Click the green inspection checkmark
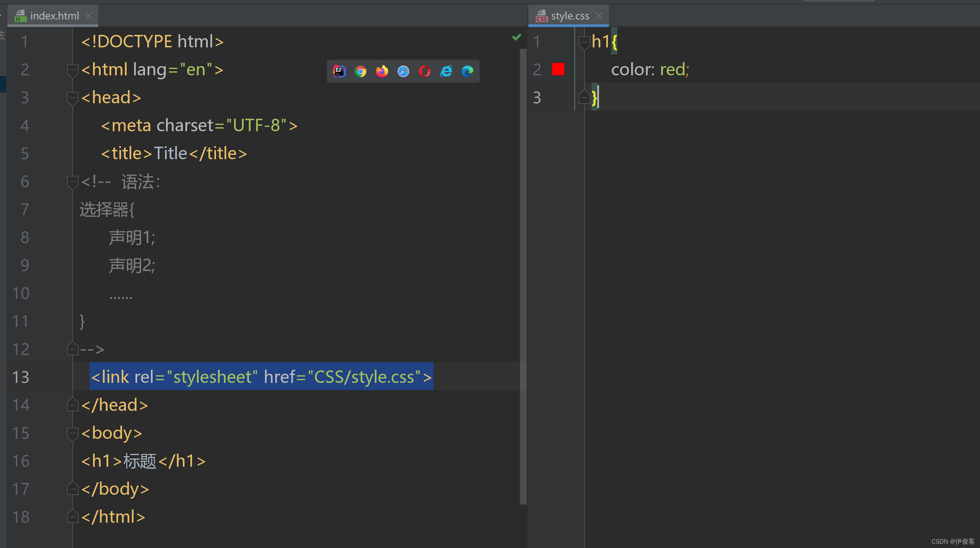This screenshot has height=548, width=980. pyautogui.click(x=517, y=37)
